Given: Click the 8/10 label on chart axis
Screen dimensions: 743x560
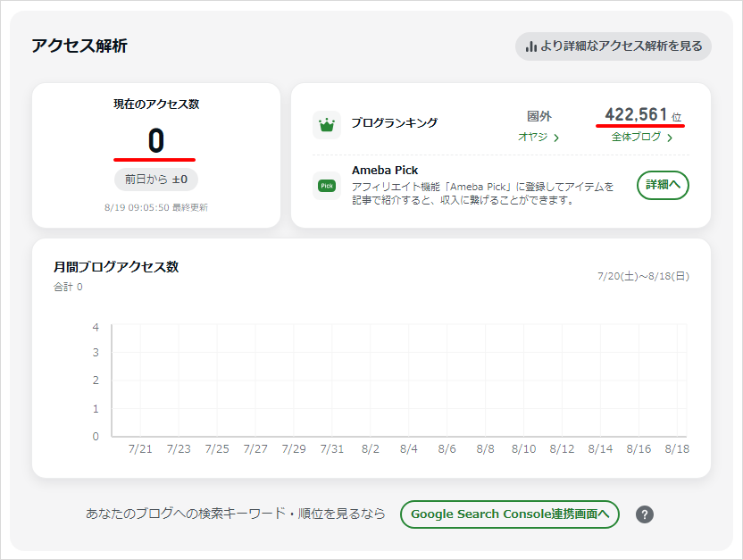Looking at the screenshot, I should [523, 448].
